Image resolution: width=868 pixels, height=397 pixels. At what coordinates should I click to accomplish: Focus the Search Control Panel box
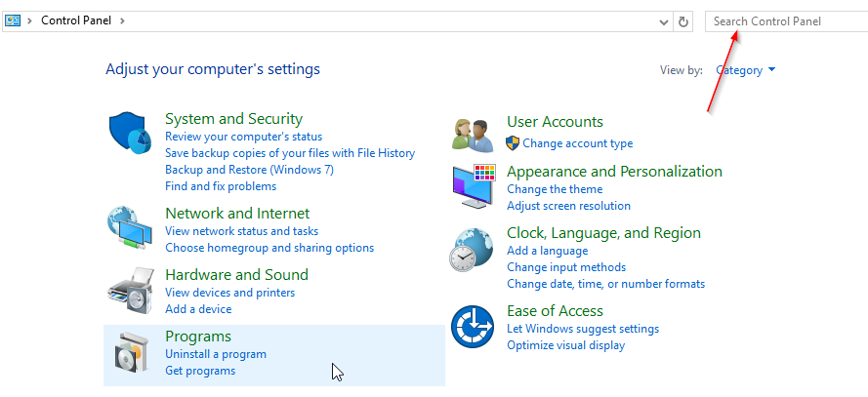click(x=787, y=21)
